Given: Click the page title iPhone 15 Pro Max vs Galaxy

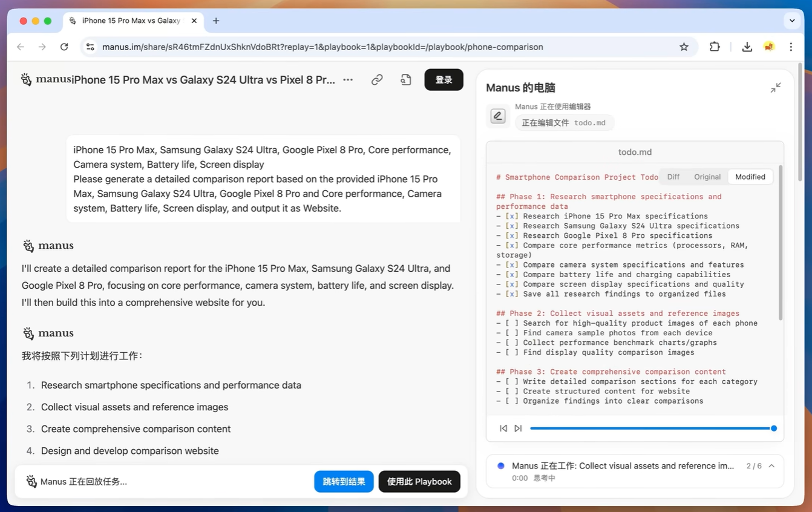Looking at the screenshot, I should point(203,80).
